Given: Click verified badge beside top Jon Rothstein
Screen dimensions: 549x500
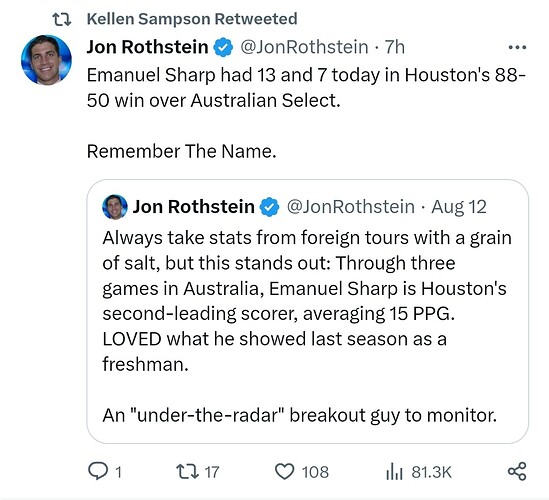Looking at the screenshot, I should pos(223,47).
